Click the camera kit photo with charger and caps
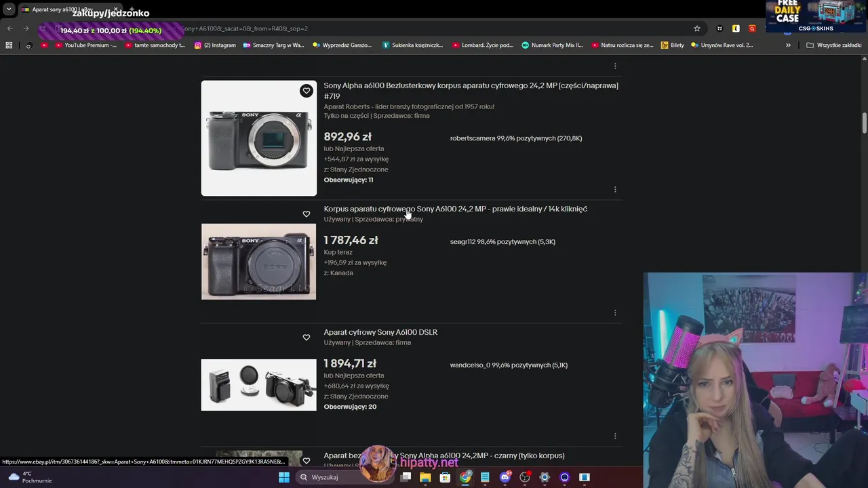The width and height of the screenshot is (868, 488). [x=258, y=385]
